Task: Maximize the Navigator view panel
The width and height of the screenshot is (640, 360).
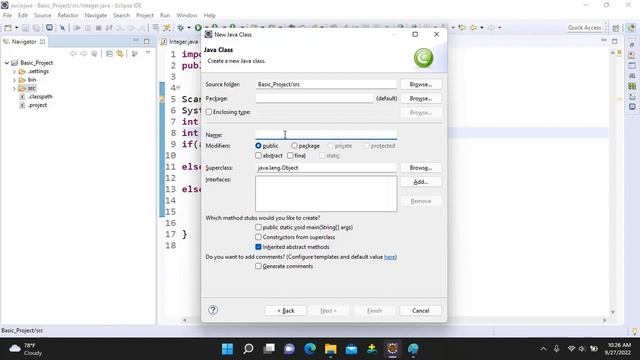Action: [x=147, y=41]
